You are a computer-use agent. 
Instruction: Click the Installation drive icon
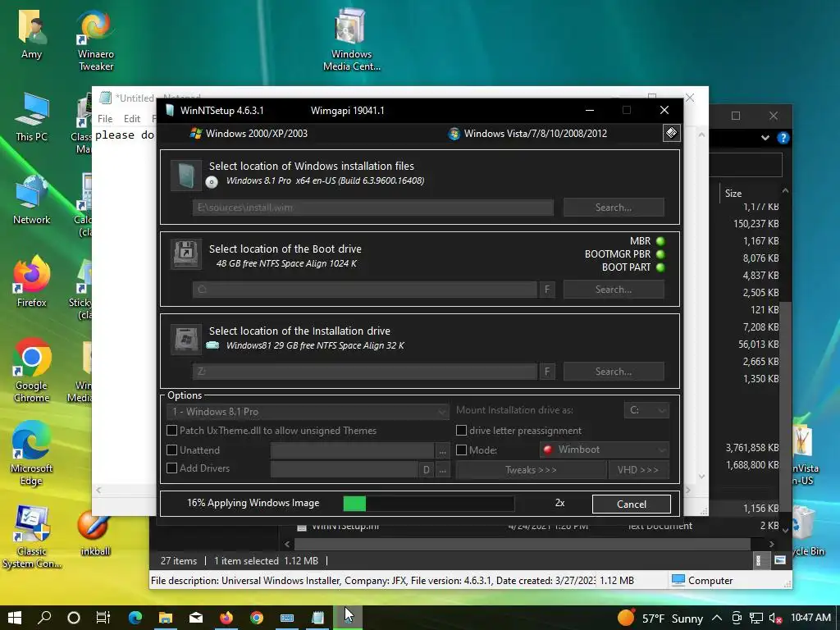coord(186,339)
